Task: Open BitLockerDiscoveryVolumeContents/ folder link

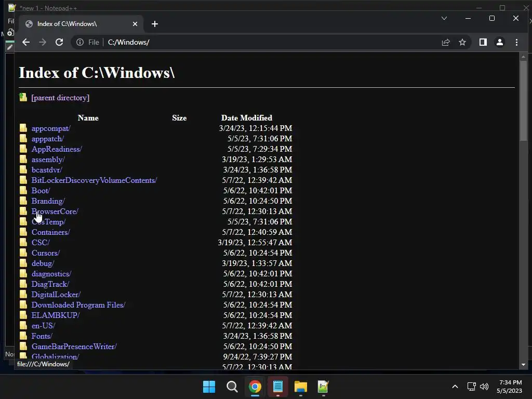Action: (x=94, y=180)
